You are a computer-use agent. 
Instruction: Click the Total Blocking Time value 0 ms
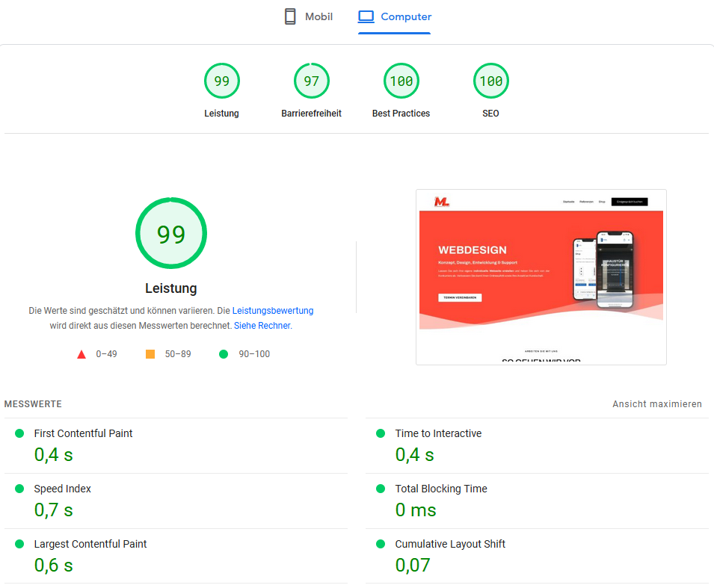click(416, 510)
